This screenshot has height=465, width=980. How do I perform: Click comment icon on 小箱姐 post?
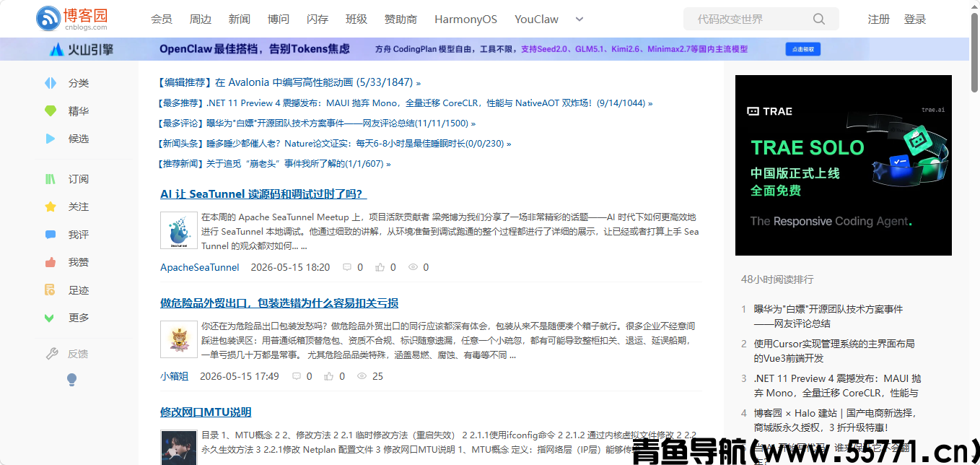[x=297, y=376]
